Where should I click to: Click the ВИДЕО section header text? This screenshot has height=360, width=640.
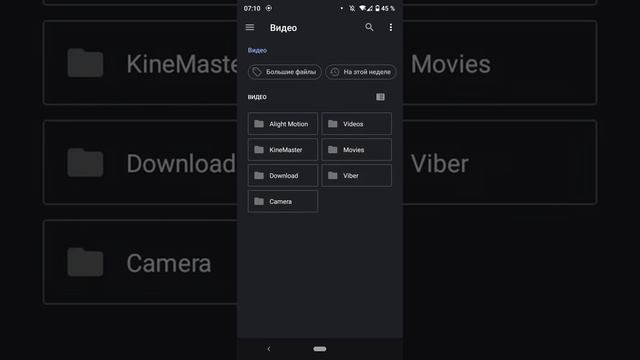pos(257,97)
